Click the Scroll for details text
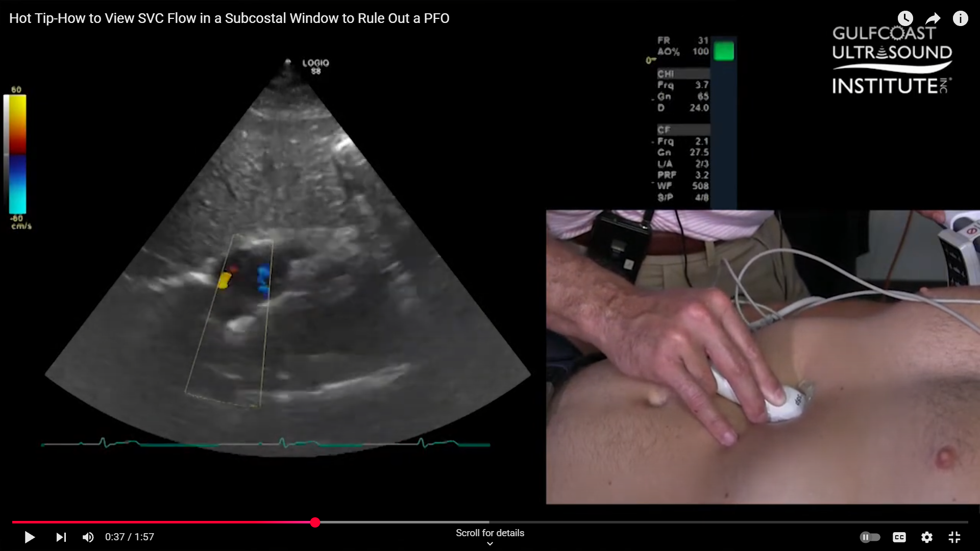 490,533
